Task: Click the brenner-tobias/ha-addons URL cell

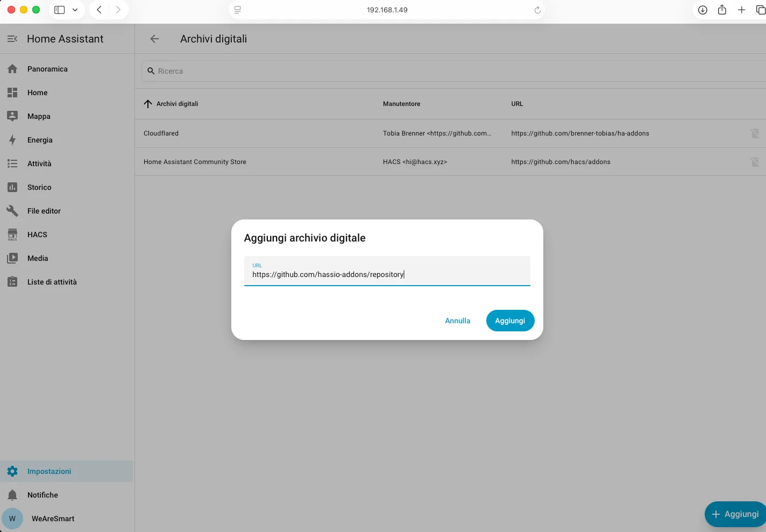Action: point(580,133)
